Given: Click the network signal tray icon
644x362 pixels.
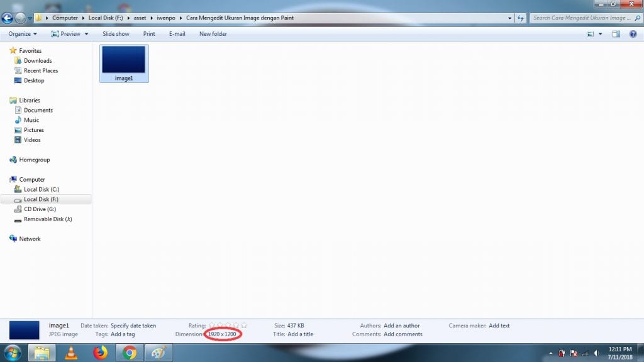Looking at the screenshot, I should pyautogui.click(x=585, y=353).
